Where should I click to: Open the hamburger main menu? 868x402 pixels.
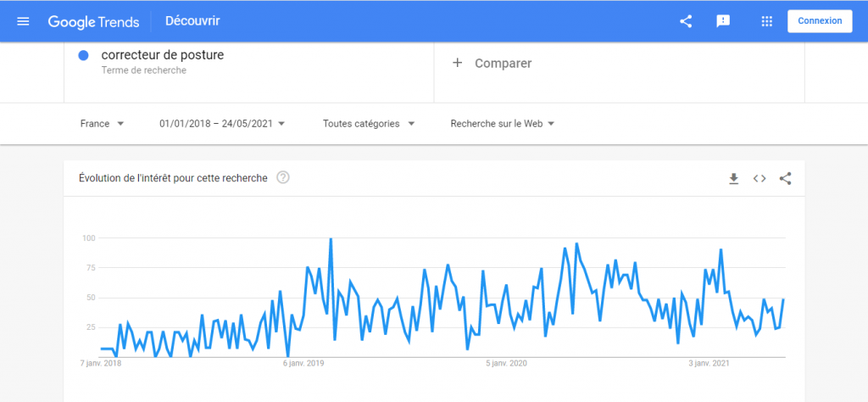[x=23, y=21]
